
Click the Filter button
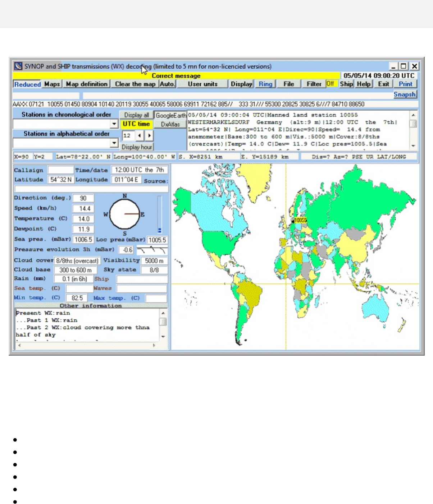314,84
